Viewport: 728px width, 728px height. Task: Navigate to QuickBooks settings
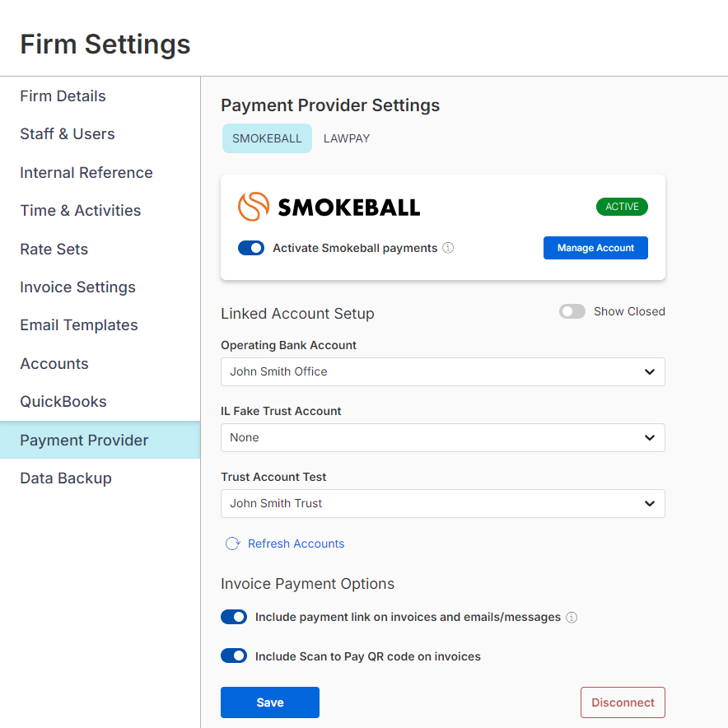pyautogui.click(x=63, y=401)
